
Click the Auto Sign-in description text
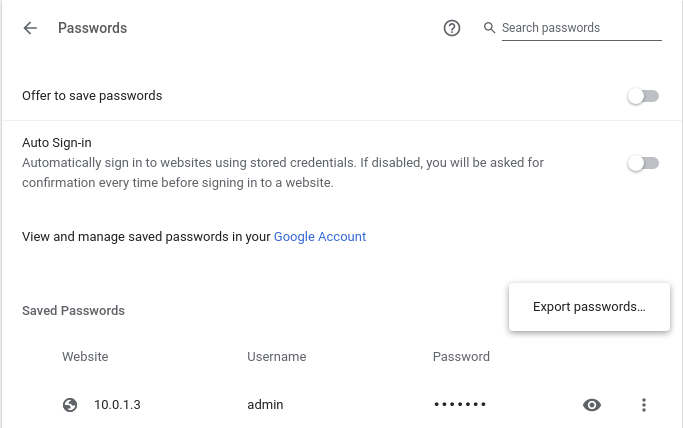click(x=283, y=172)
